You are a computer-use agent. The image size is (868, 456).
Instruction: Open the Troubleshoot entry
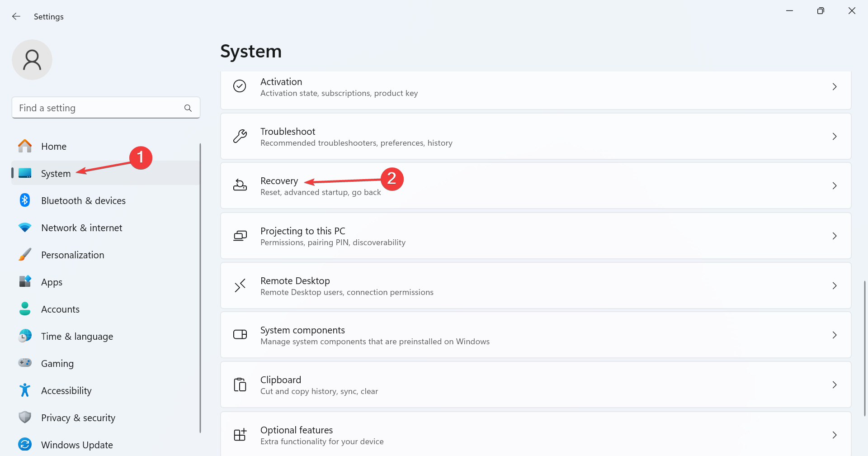pyautogui.click(x=536, y=136)
